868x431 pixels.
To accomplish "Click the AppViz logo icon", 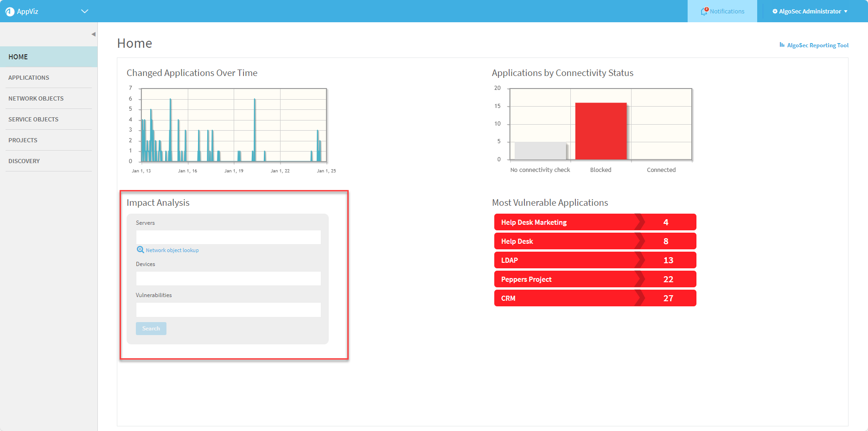I will (10, 12).
